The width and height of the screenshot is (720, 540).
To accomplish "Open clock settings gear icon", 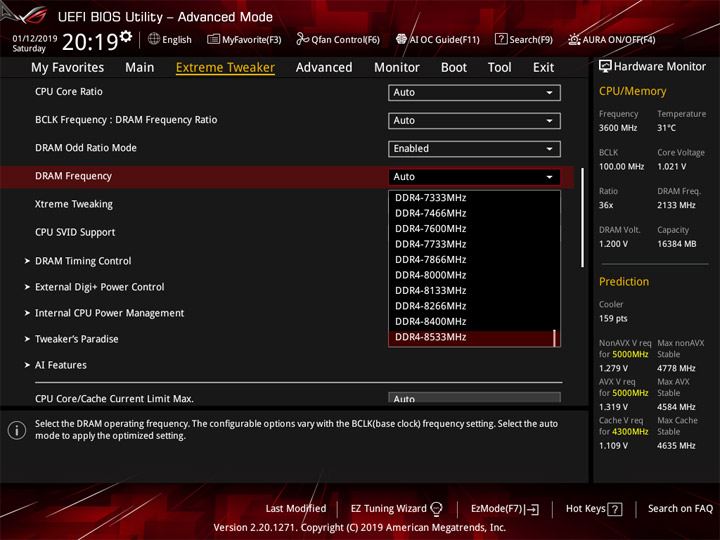I will point(126,36).
